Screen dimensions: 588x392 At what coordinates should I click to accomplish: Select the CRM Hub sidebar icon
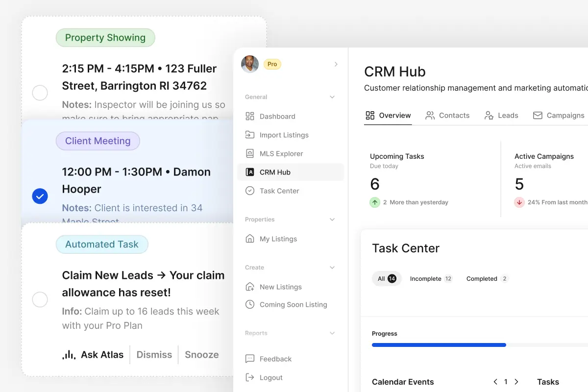click(250, 172)
